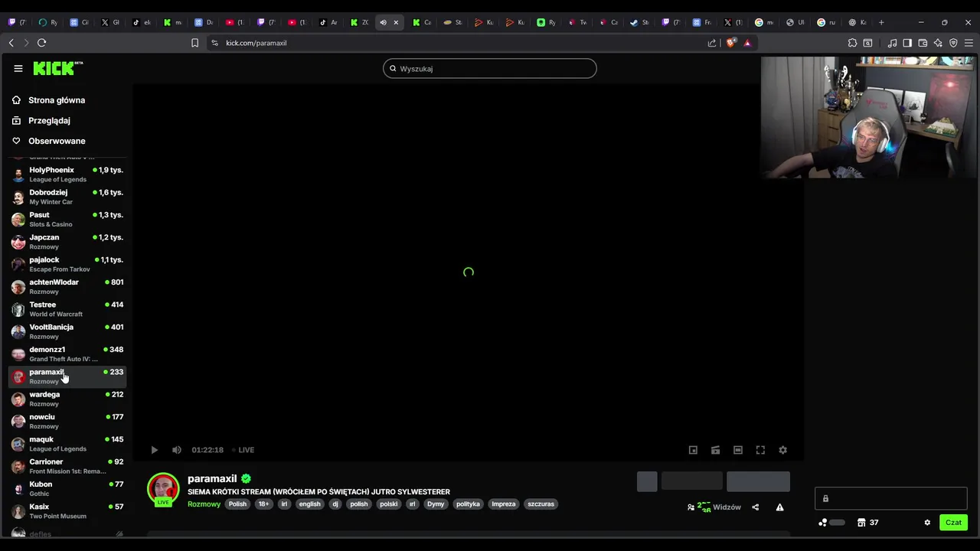Open maquk channel in sidebar
The width and height of the screenshot is (980, 551).
(67, 444)
